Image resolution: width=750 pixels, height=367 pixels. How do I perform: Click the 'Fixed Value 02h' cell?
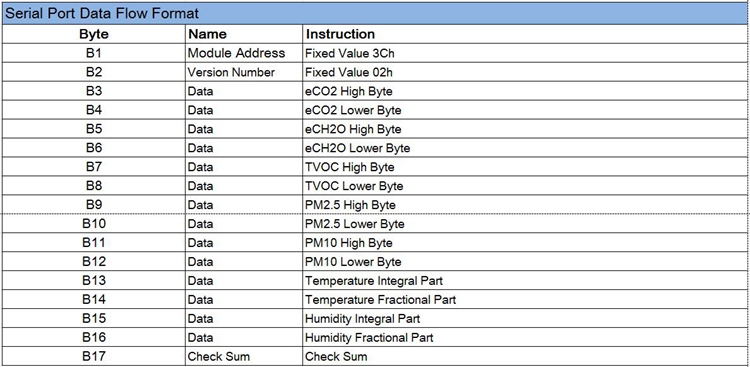tap(526, 72)
